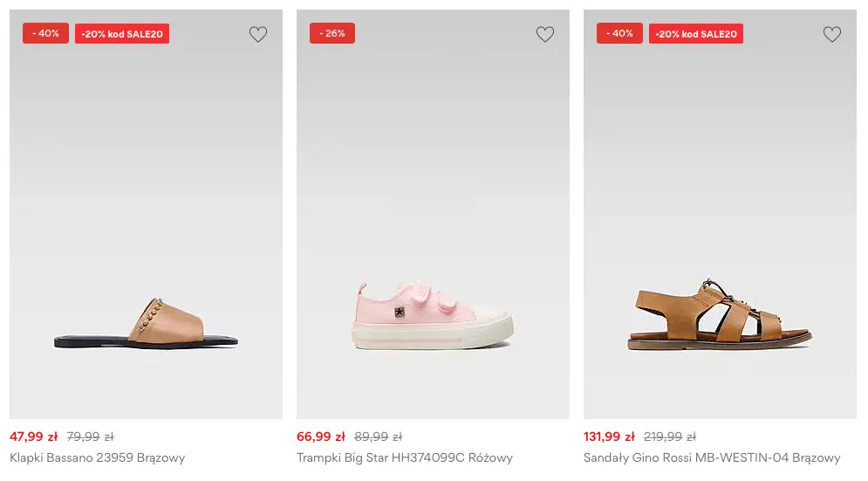Image resolution: width=868 pixels, height=481 pixels.
Task: Click SALE20 code badge on Gino Rossi sandals
Action: click(x=696, y=34)
